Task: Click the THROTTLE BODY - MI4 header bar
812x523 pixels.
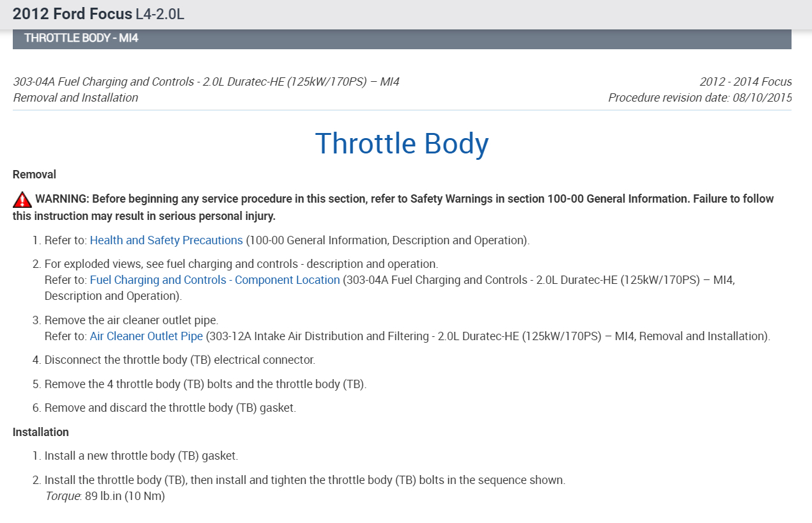Action: (402, 38)
